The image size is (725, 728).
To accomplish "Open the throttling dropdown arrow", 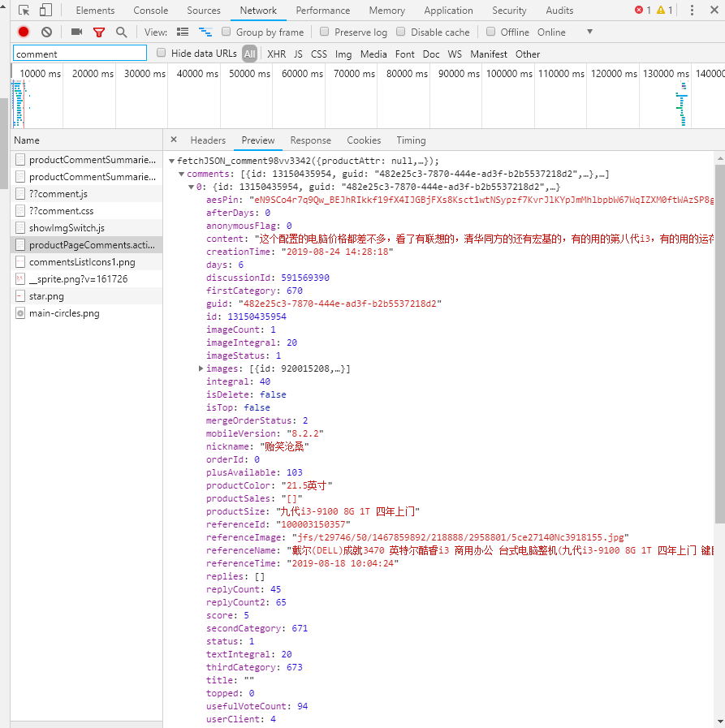I will click(x=590, y=32).
